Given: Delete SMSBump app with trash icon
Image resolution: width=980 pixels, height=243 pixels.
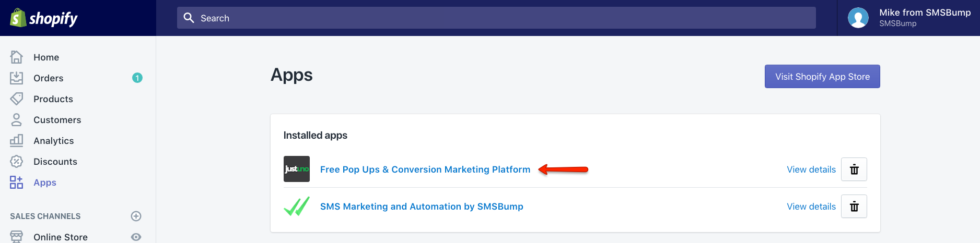Looking at the screenshot, I should (x=854, y=206).
